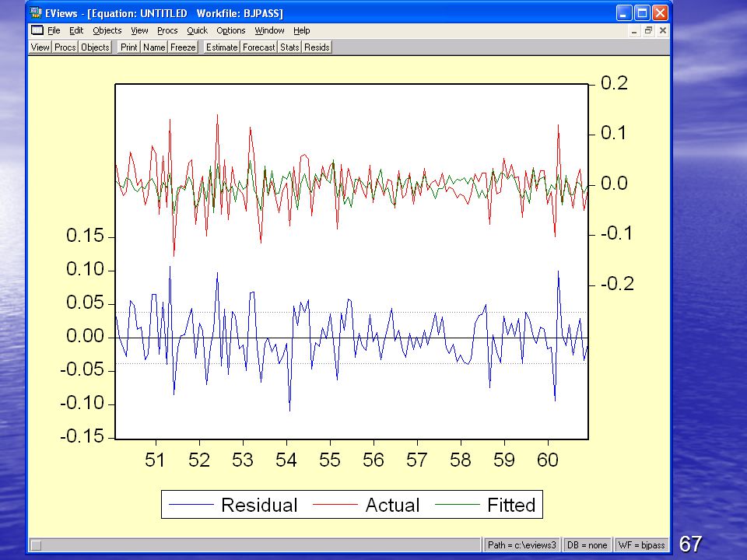Click the Fitted legend entry
This screenshot has width=747, height=560.
click(511, 505)
